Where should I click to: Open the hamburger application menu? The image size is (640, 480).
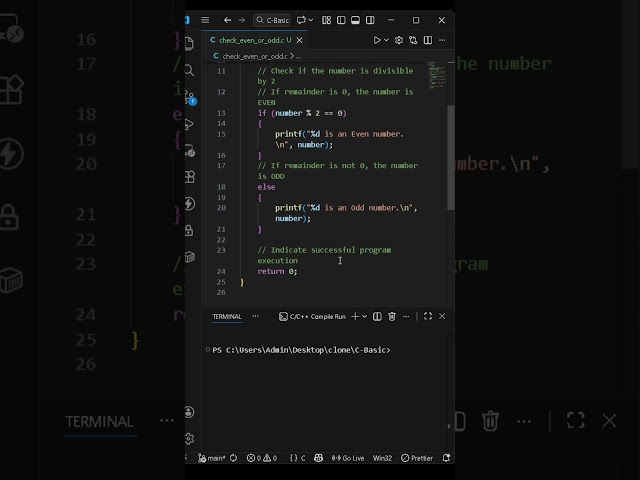pos(205,20)
